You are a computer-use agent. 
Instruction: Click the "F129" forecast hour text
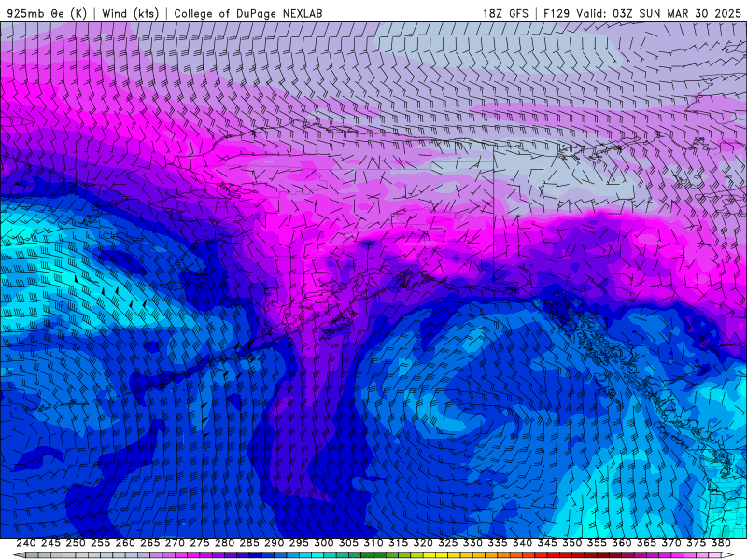coord(557,13)
